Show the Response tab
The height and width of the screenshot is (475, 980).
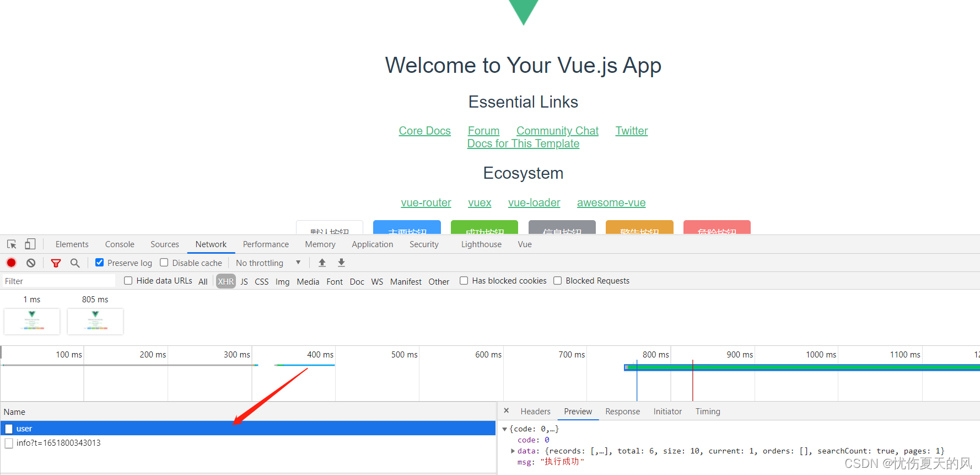click(x=622, y=412)
